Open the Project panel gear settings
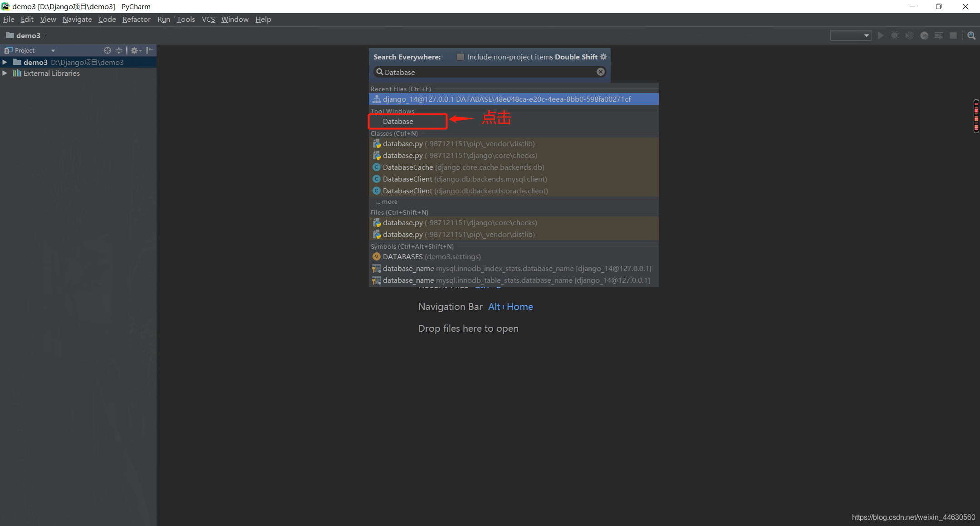This screenshot has height=526, width=980. point(136,50)
